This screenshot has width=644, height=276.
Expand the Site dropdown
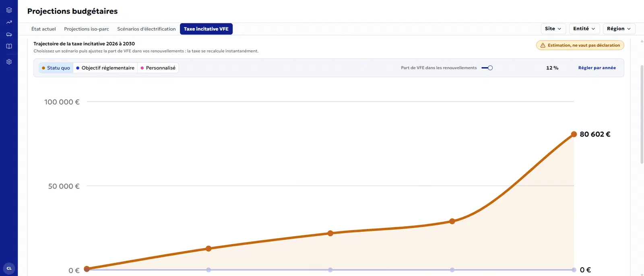pos(553,29)
